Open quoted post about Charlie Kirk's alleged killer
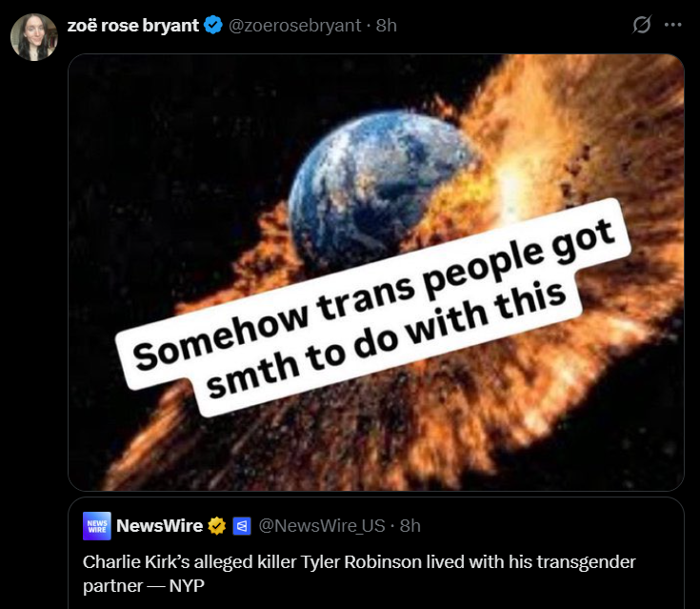Screen dimensions: 700x609 pos(376,553)
